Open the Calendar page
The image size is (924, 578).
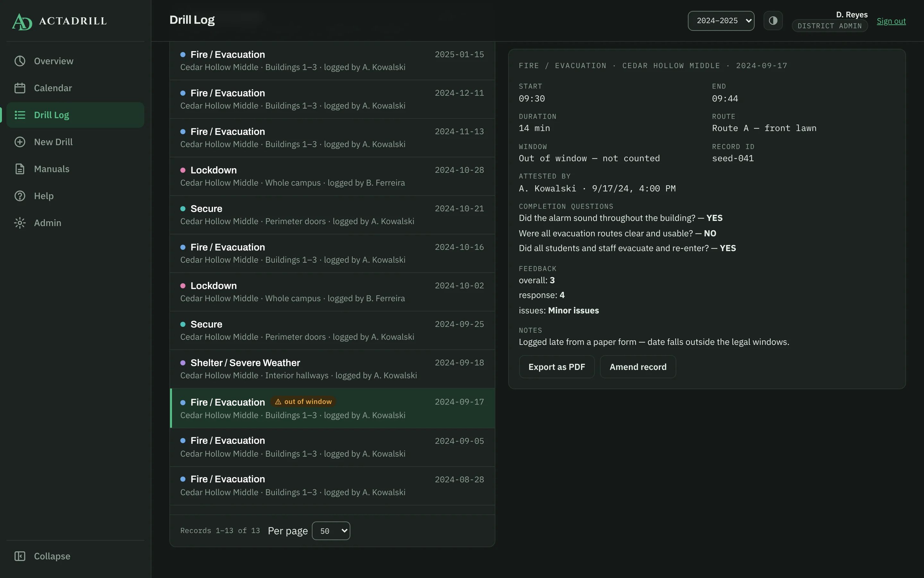coord(76,88)
